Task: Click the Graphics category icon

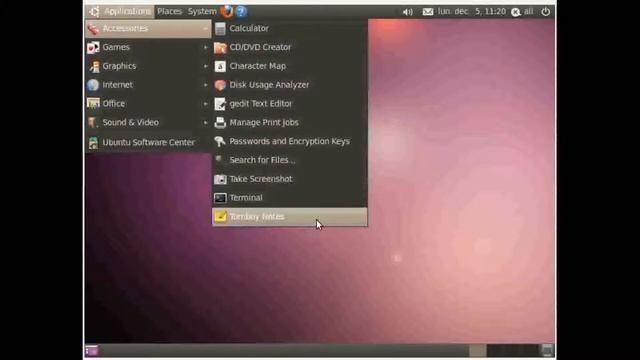Action: tap(94, 66)
